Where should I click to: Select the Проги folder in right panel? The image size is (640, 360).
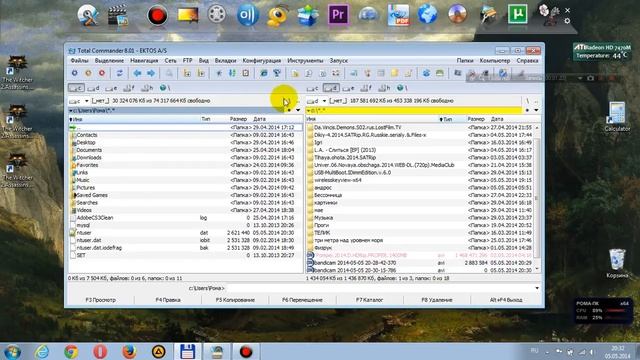click(x=420, y=225)
